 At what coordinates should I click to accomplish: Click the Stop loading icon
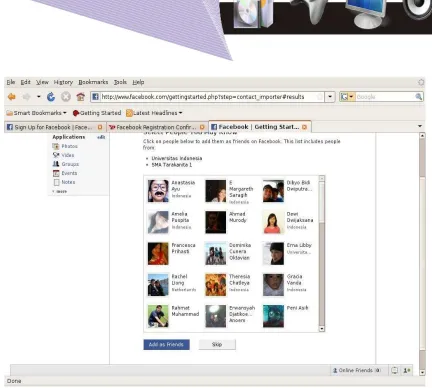pyautogui.click(x=66, y=97)
